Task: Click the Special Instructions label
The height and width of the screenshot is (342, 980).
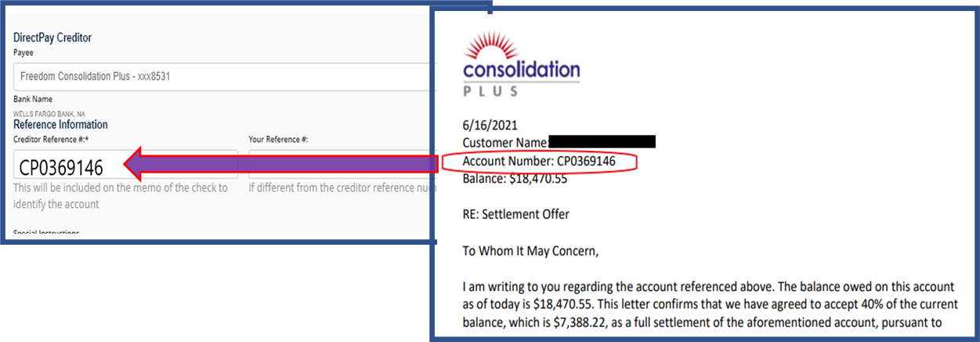Action: click(46, 233)
